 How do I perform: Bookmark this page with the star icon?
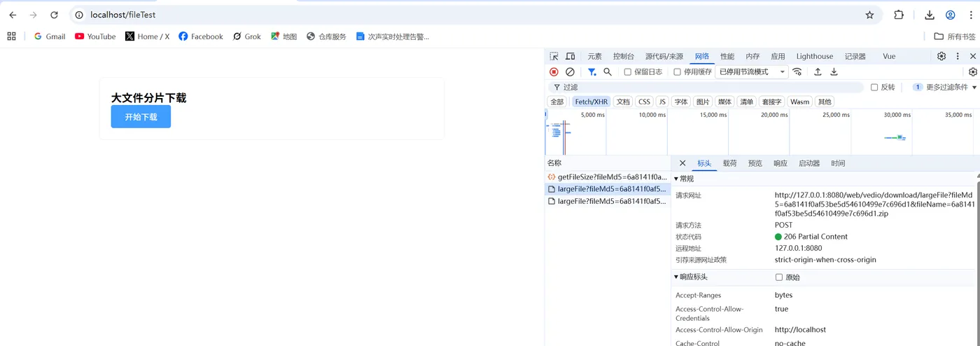tap(869, 15)
